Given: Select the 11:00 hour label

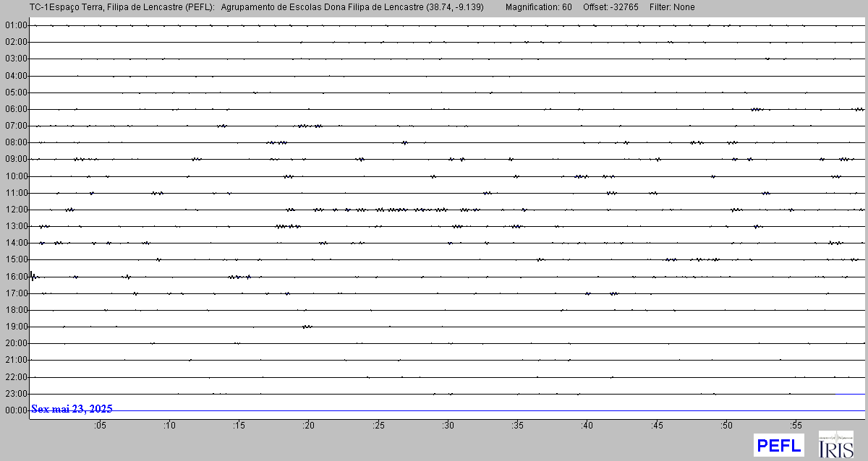Looking at the screenshot, I should pos(16,193).
